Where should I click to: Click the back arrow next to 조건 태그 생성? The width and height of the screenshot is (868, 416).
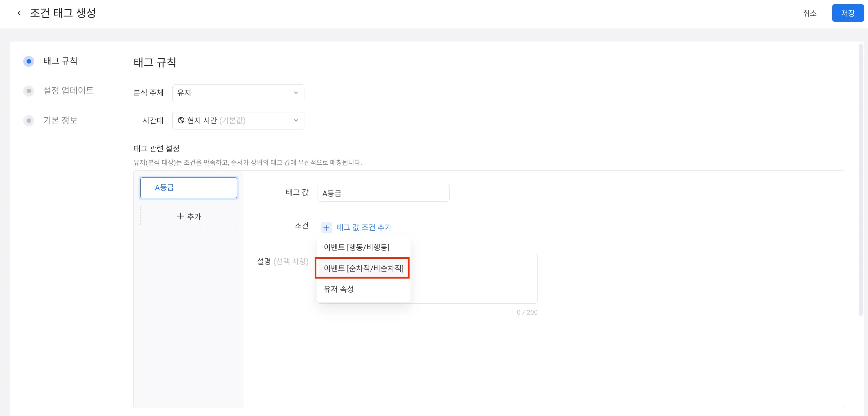(x=19, y=13)
